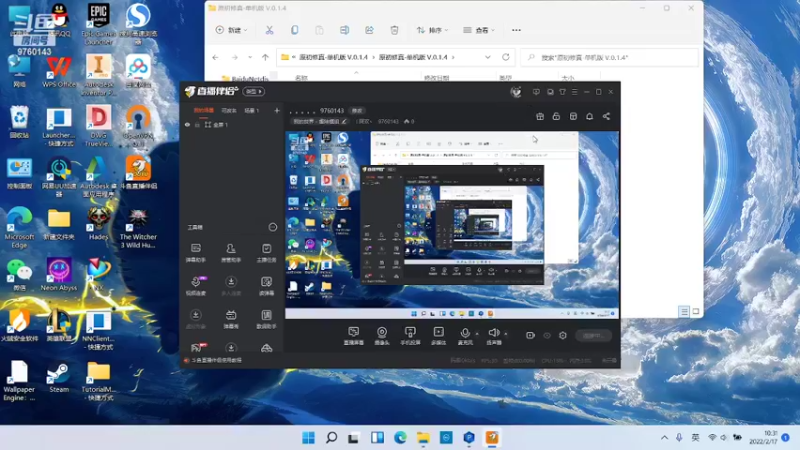Open the hamburger menu in the streaming title bar

574,92
